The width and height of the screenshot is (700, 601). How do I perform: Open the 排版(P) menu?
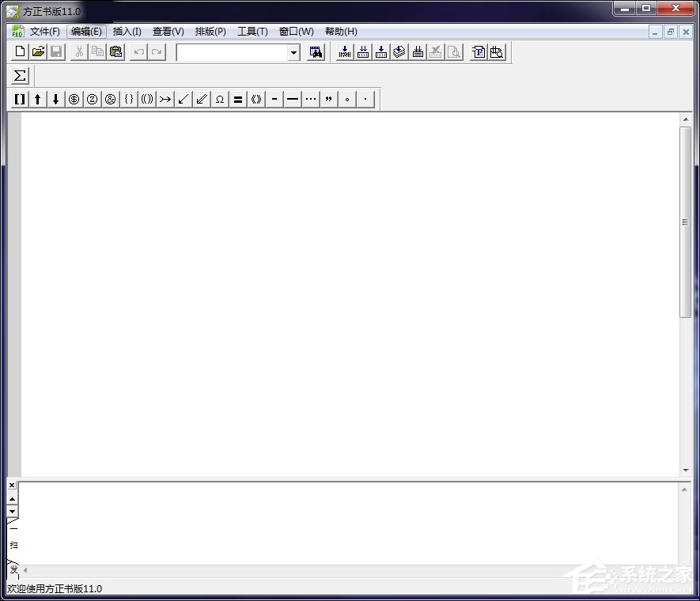click(x=210, y=32)
